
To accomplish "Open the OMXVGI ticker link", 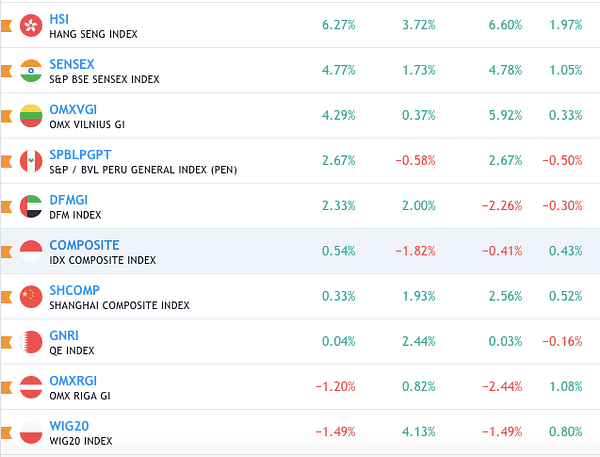I will 73,109.
